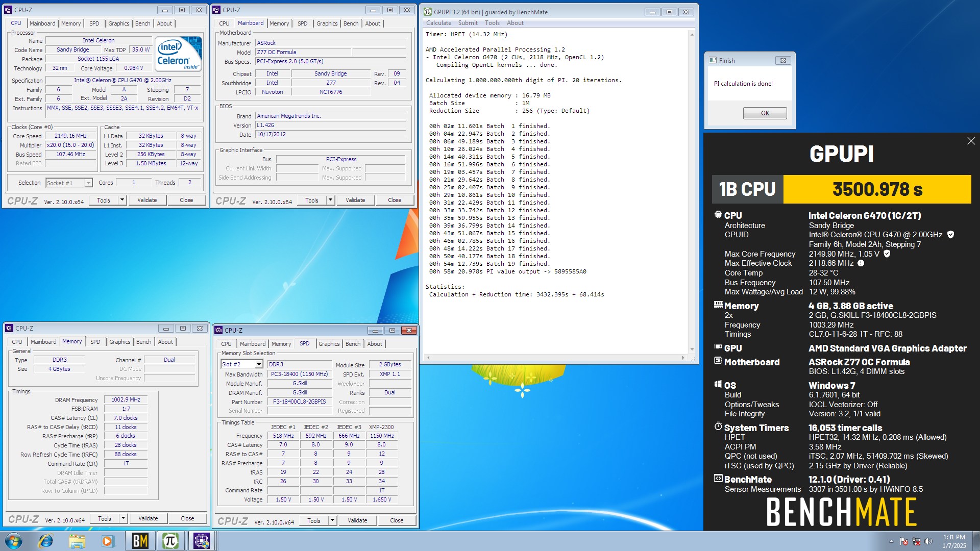Click the BIOS Version L1.42G field

click(331, 125)
